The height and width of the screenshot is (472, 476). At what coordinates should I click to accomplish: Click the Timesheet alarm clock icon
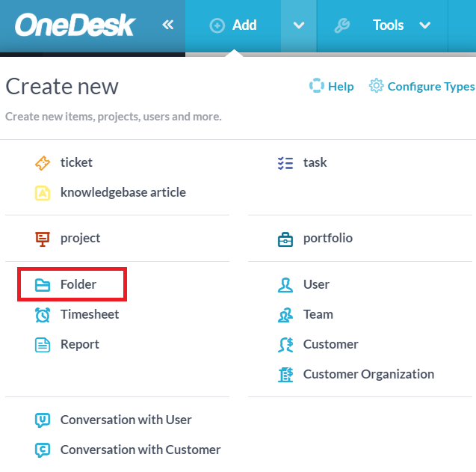(x=43, y=315)
